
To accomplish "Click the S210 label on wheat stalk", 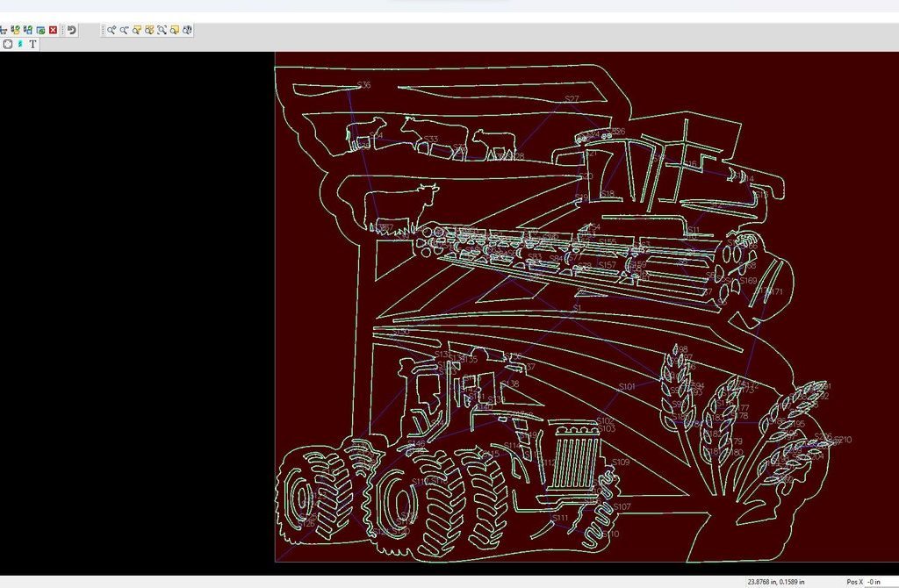I will [x=843, y=440].
